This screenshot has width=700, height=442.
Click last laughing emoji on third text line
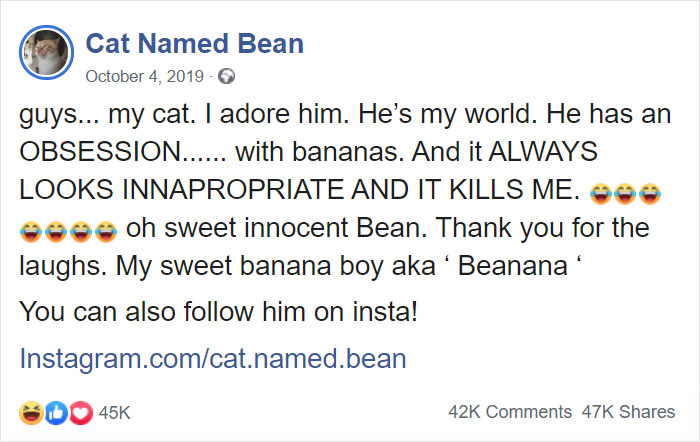tap(649, 192)
